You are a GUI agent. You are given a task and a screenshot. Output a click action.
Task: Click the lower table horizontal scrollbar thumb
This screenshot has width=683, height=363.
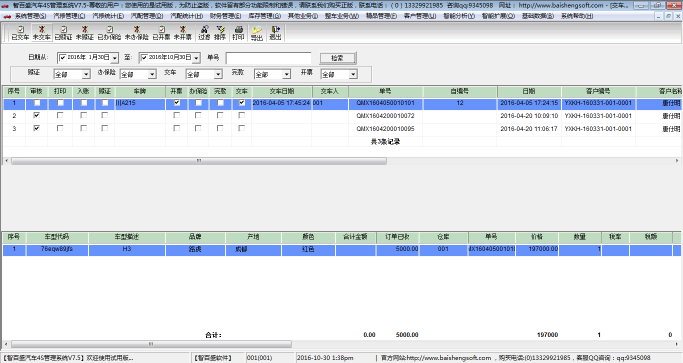click(151, 344)
